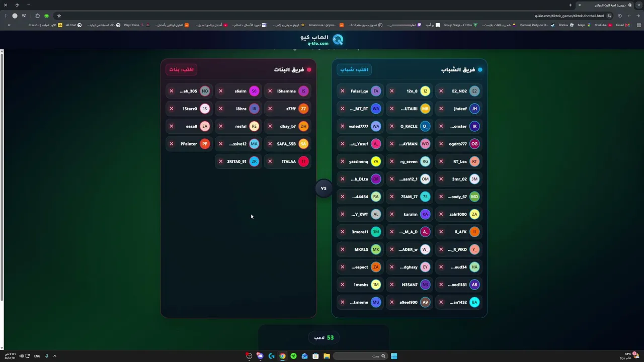Remove i8hra player chip
The image size is (644, 362).
tap(220, 109)
